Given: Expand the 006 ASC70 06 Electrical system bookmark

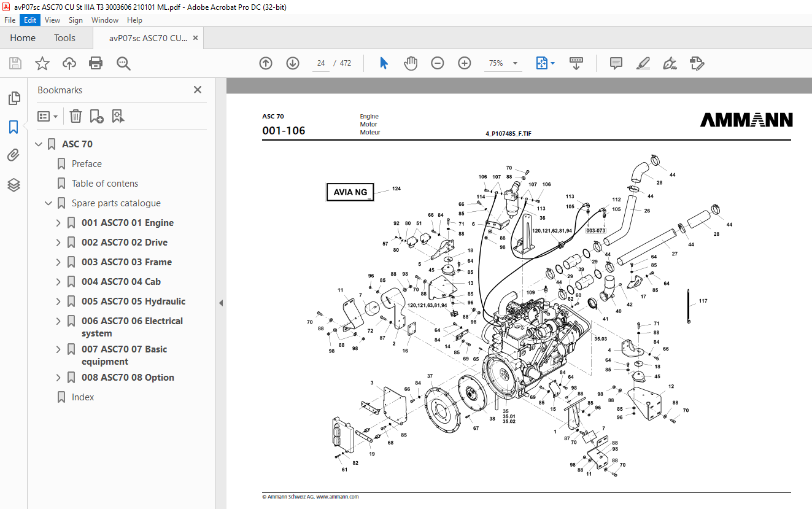Looking at the screenshot, I should point(58,321).
